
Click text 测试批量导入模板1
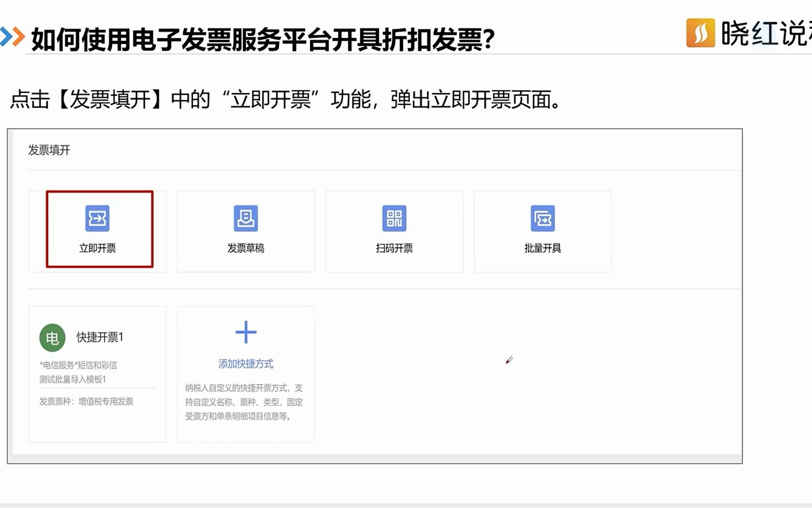[73, 379]
